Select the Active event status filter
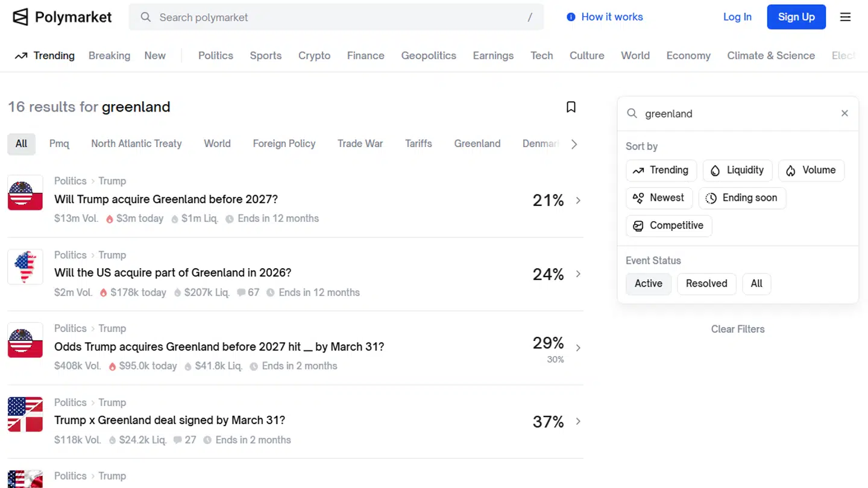The width and height of the screenshot is (868, 488). tap(648, 284)
